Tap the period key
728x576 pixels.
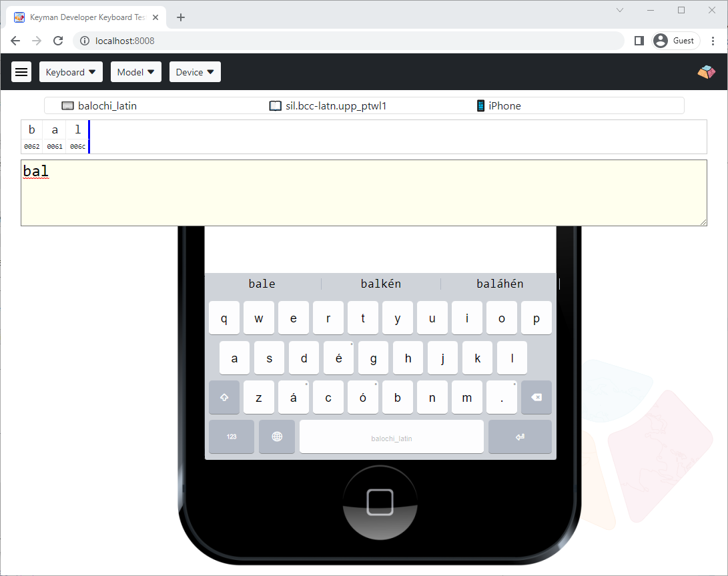click(x=502, y=398)
